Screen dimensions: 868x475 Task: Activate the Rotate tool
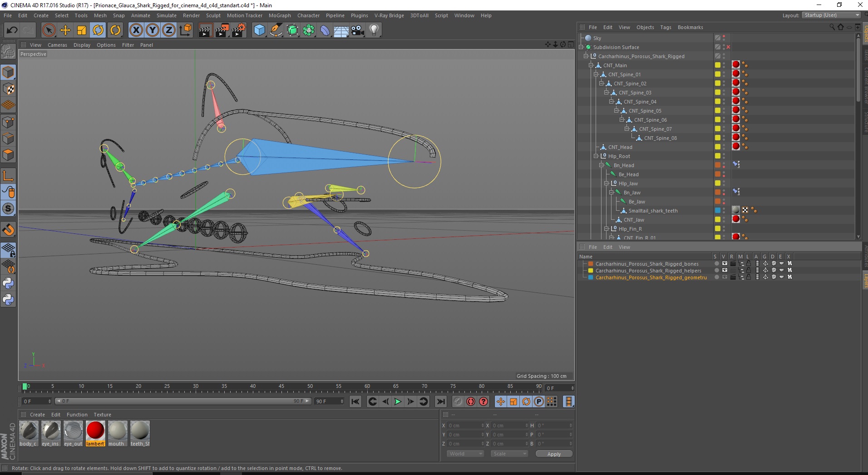point(98,30)
